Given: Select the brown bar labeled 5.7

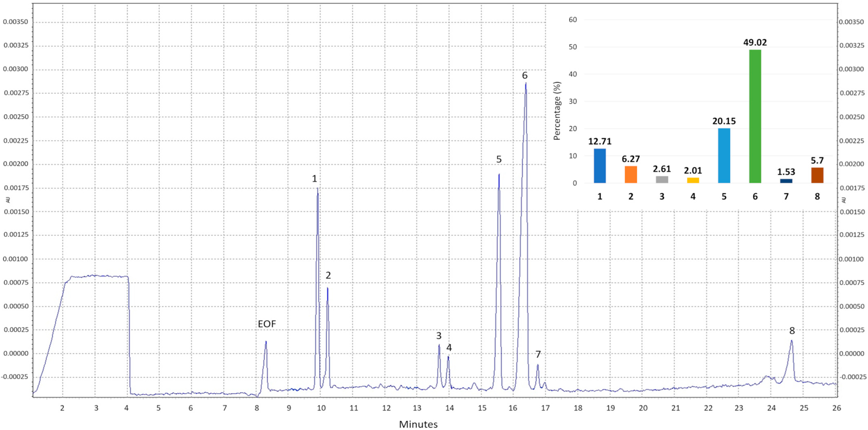Looking at the screenshot, I should [x=817, y=175].
